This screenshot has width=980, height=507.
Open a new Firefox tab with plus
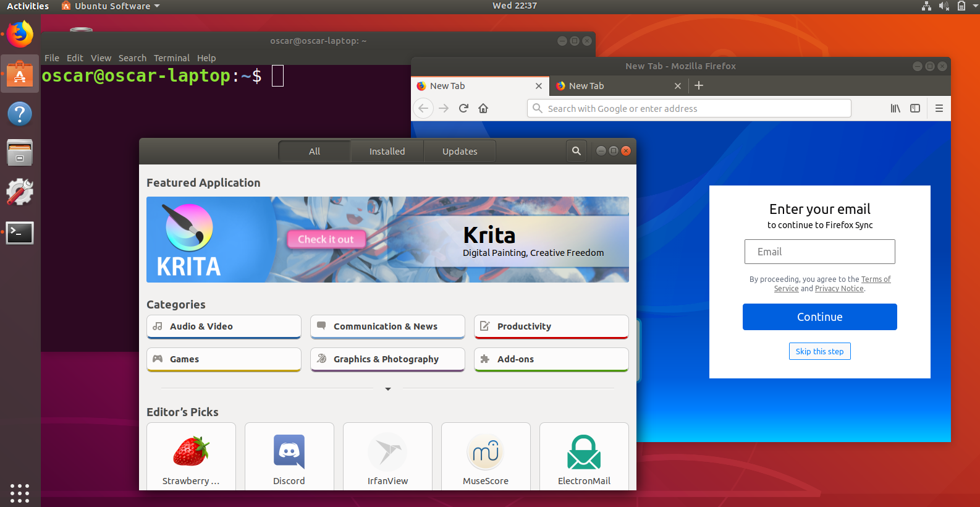coord(699,85)
